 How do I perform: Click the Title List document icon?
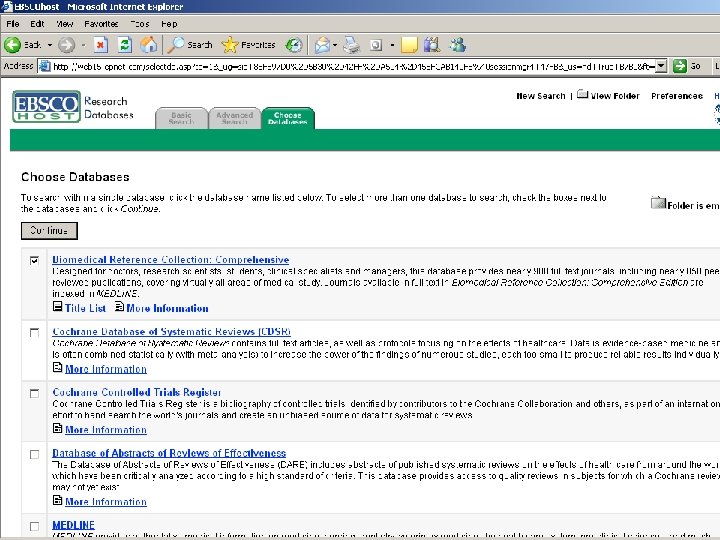click(x=57, y=306)
